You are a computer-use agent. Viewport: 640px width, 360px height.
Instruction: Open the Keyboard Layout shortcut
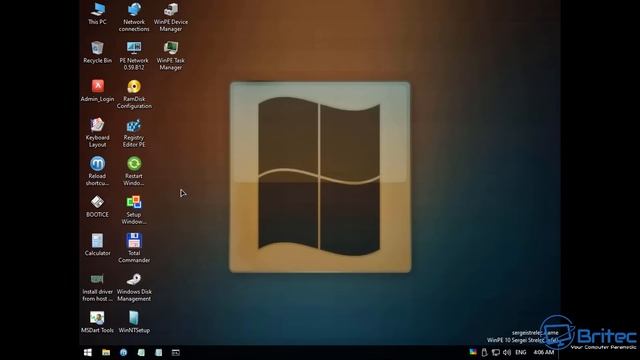coord(98,133)
